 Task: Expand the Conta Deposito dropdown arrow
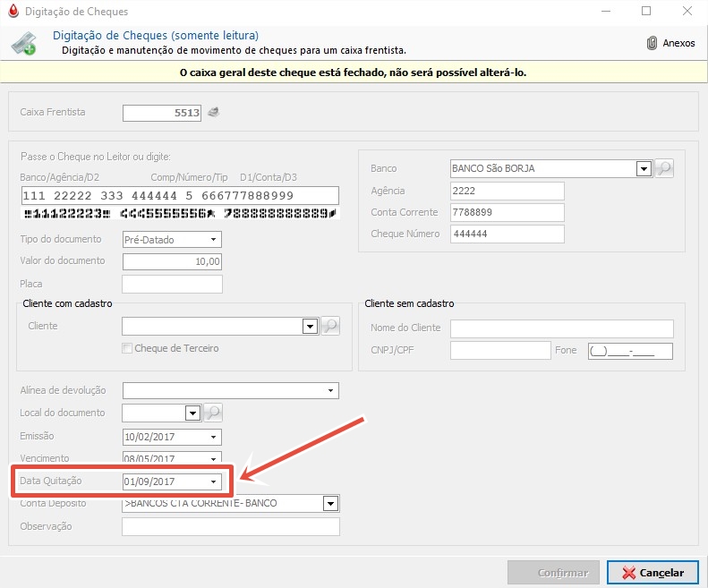330,503
